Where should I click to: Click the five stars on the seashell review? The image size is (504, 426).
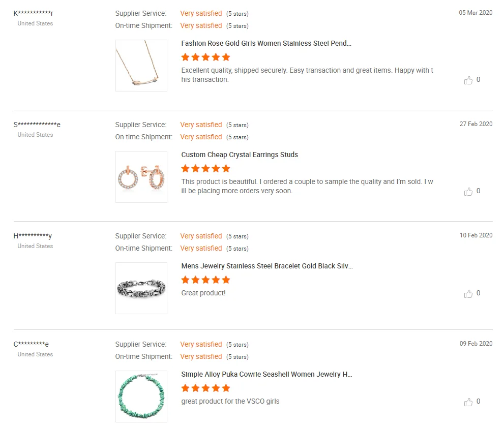coord(205,388)
